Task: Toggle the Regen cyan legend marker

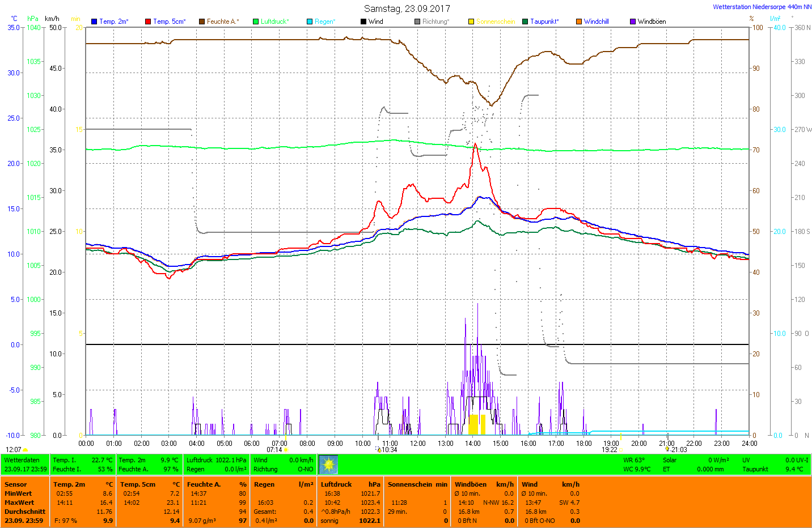Action: 310,22
